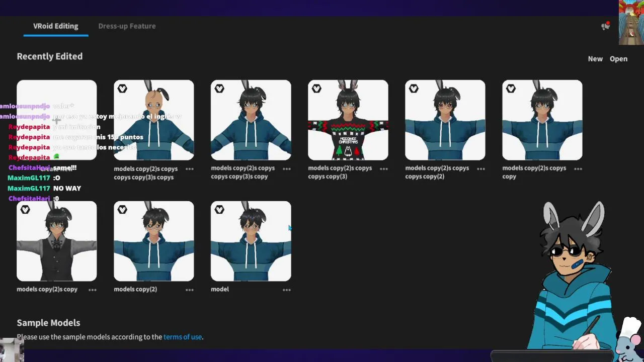644x362 pixels.
Task: Click VRoid badge on 'models copy(2)' card
Action: coord(122,210)
